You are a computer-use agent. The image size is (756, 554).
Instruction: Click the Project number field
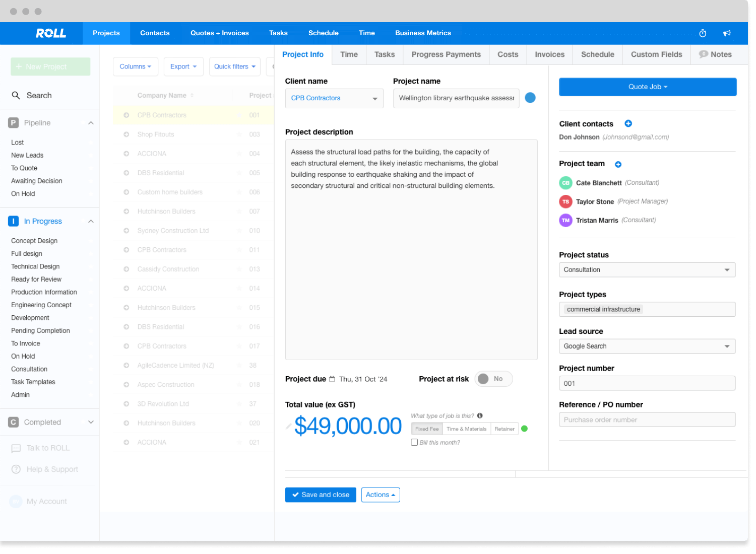pos(647,383)
